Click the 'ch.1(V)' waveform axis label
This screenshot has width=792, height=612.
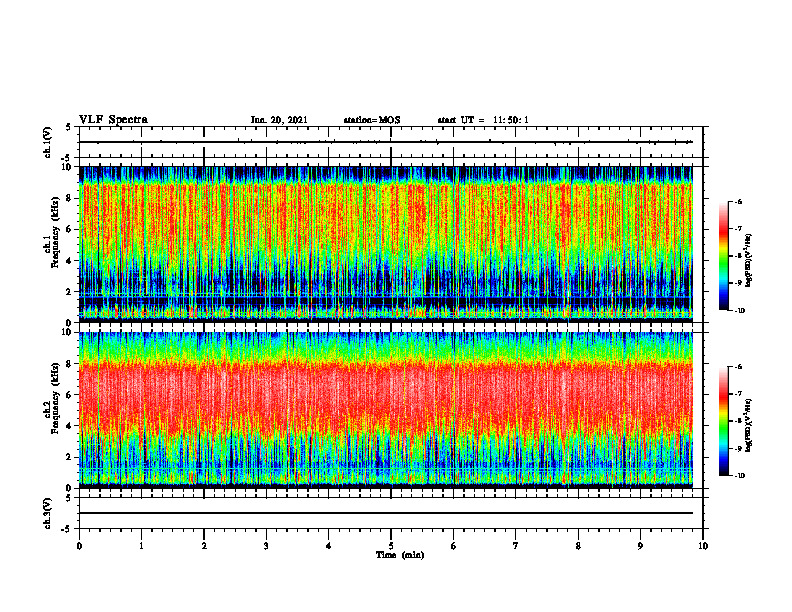(x=48, y=142)
